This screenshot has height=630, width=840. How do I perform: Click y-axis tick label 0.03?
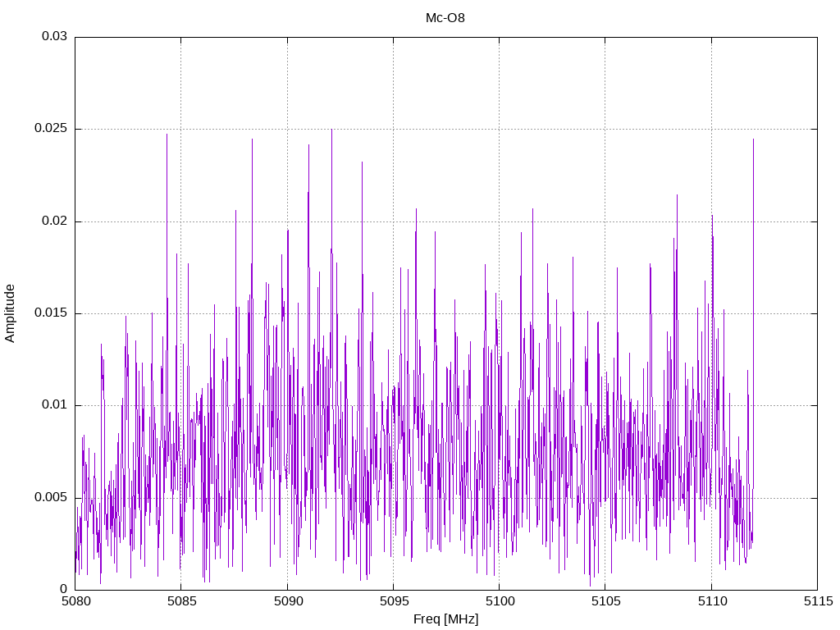point(55,36)
